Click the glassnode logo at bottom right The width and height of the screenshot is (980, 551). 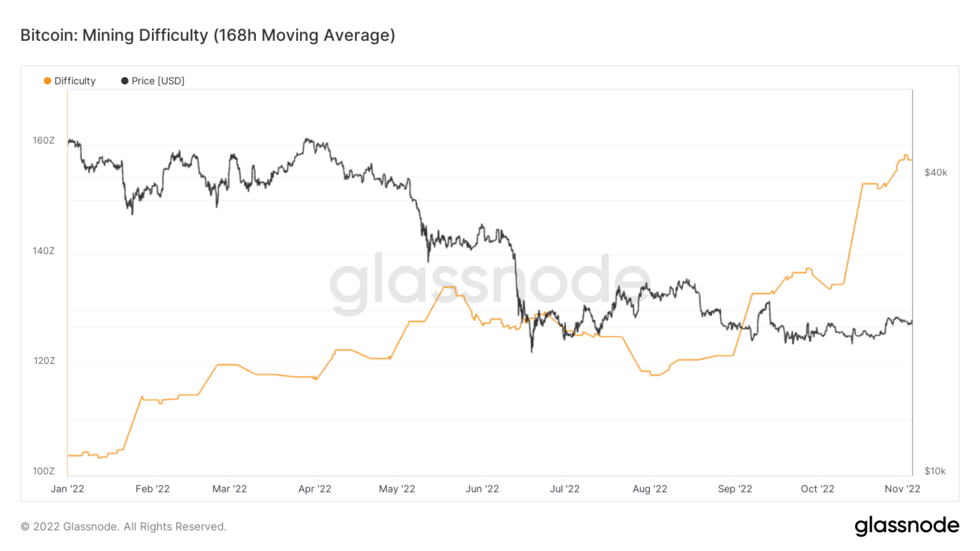coord(907,525)
